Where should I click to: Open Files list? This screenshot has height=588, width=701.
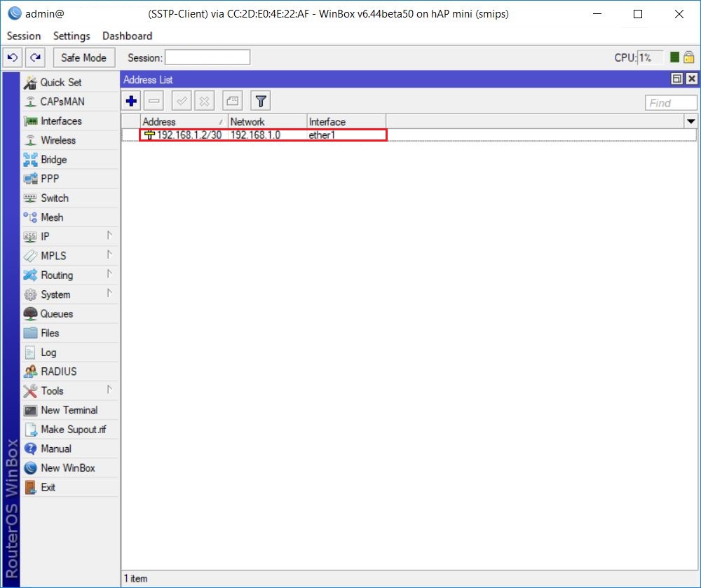[70, 333]
